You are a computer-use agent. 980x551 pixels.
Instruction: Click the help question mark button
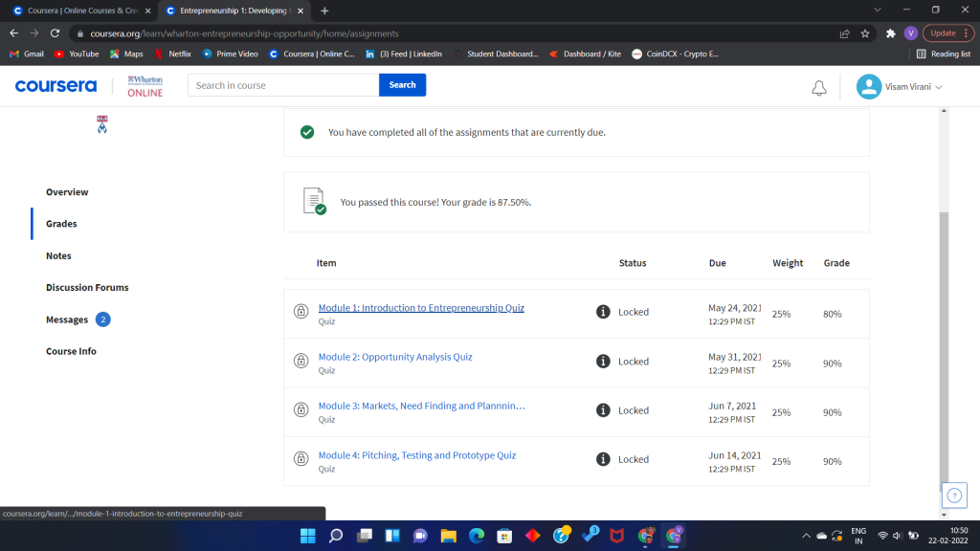click(954, 496)
